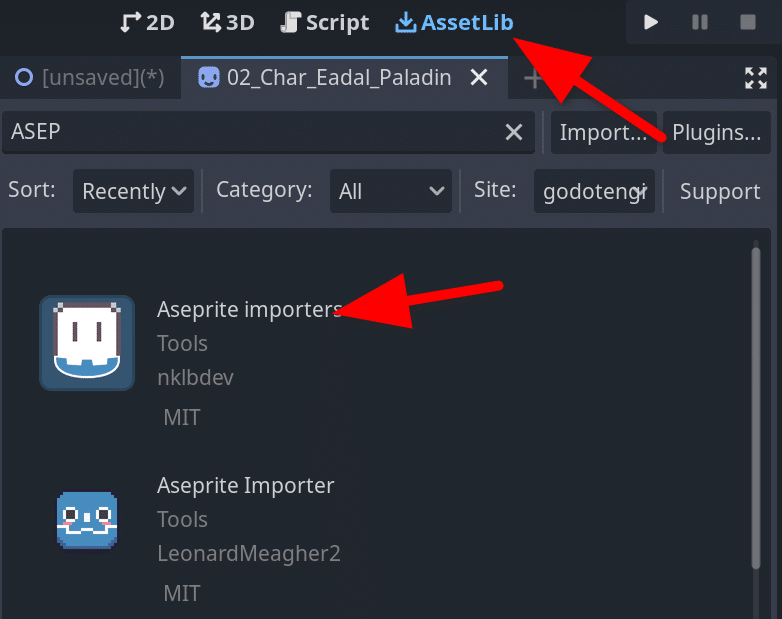Click the Plugins... button
This screenshot has width=782, height=619.
pyautogui.click(x=717, y=132)
